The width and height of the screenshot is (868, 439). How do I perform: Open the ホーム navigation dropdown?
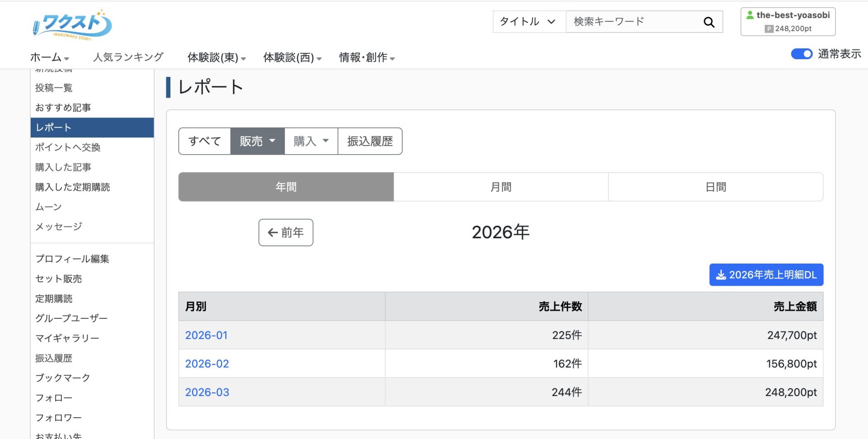[48, 57]
